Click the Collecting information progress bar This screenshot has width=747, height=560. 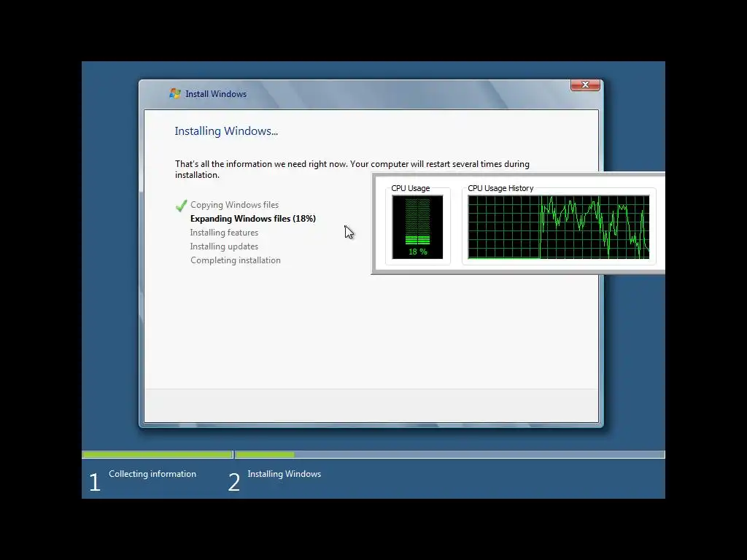click(158, 455)
